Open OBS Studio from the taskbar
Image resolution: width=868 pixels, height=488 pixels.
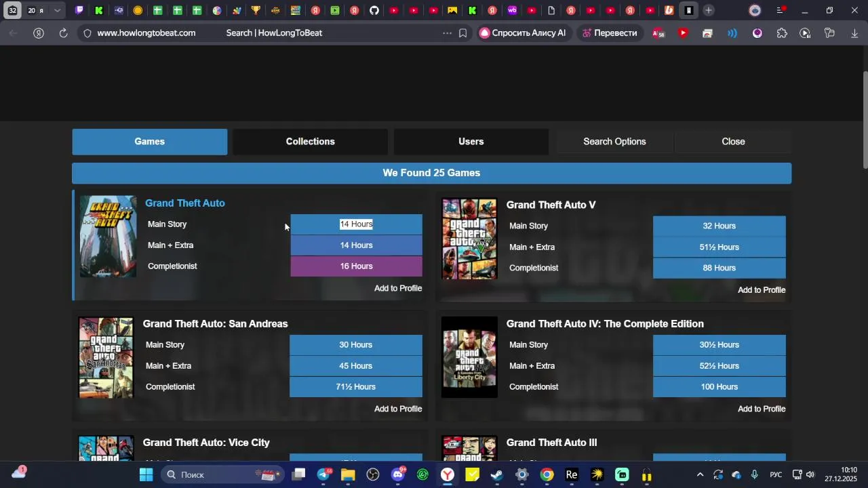[373, 474]
